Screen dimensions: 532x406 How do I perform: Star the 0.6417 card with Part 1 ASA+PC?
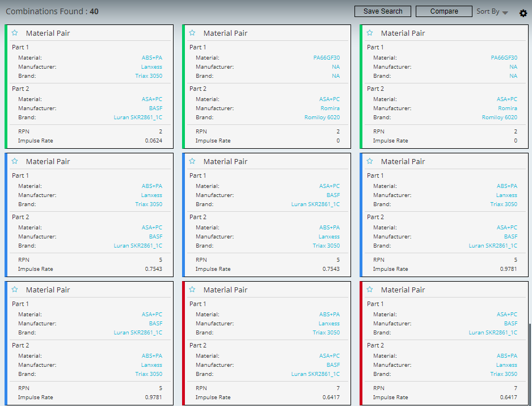[369, 290]
